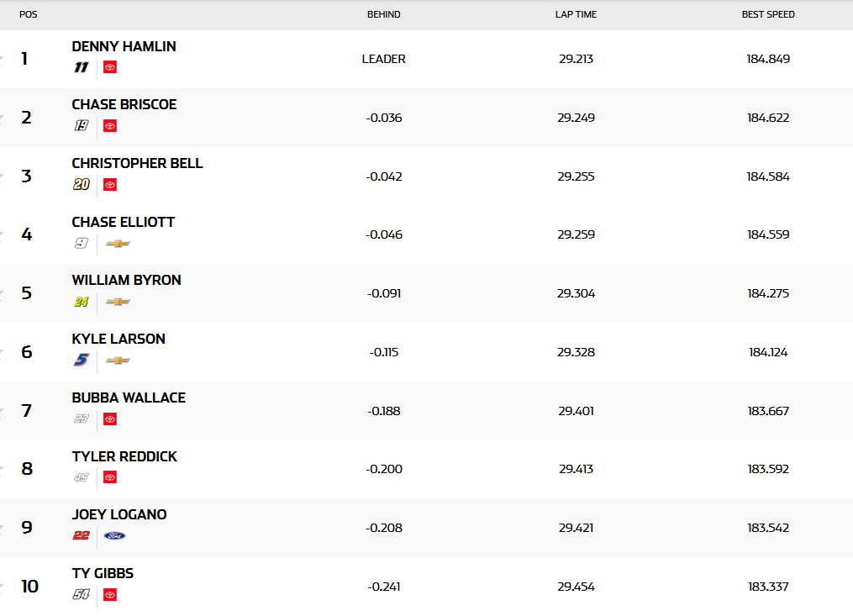
Task: Click Chevrolet logo under Kyle Larson
Action: tap(118, 361)
